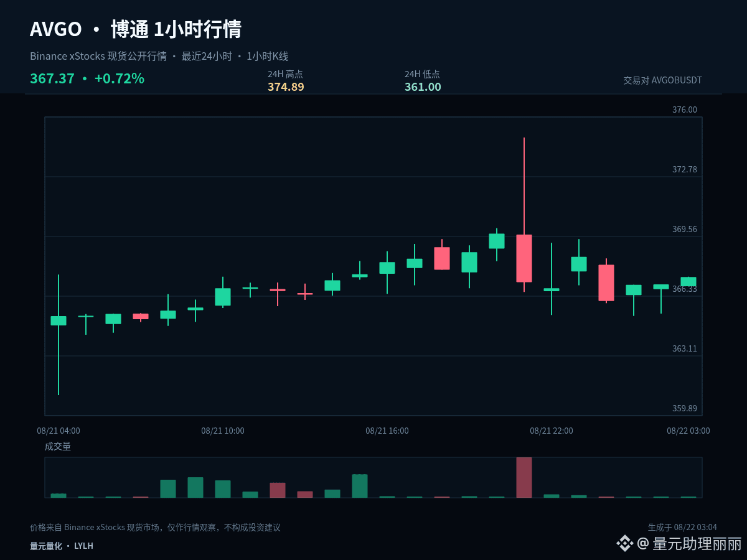Click the 24H 高点 label

tap(285, 74)
